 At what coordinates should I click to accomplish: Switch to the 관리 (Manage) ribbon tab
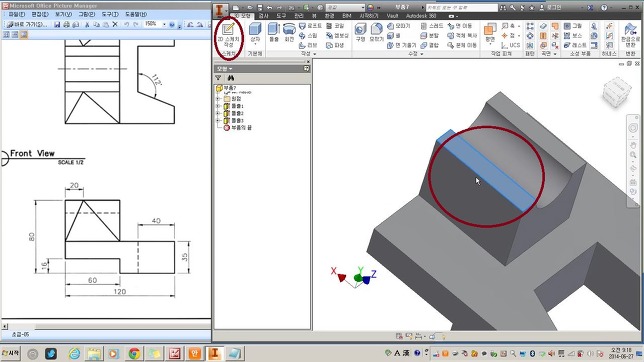click(x=299, y=16)
